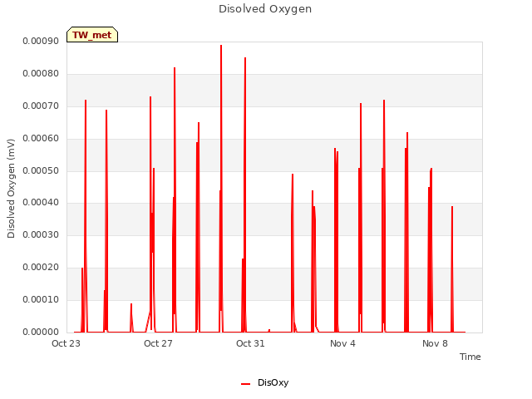The height and width of the screenshot is (399, 532).
Task: Click the Nov 8 x-axis tick label
Action: pos(435,343)
